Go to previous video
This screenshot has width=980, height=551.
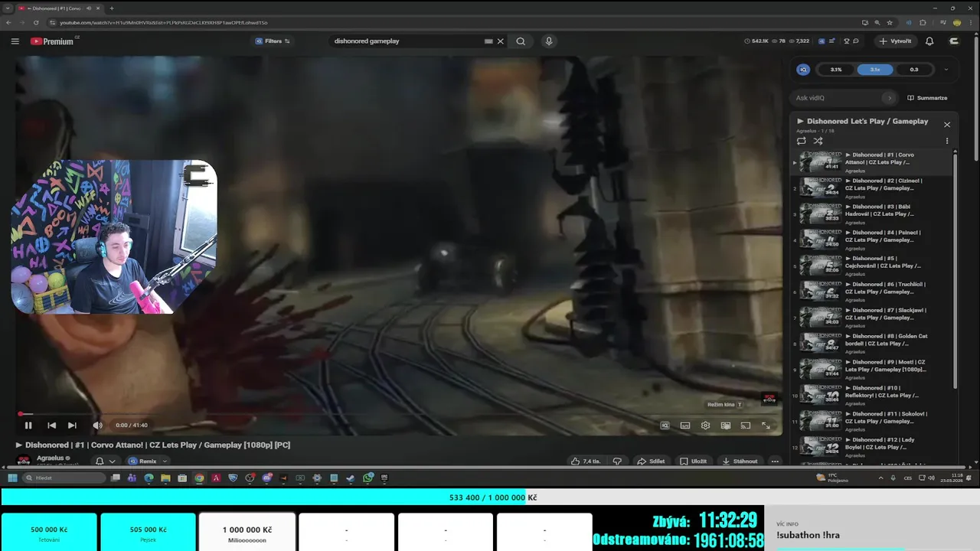51,425
